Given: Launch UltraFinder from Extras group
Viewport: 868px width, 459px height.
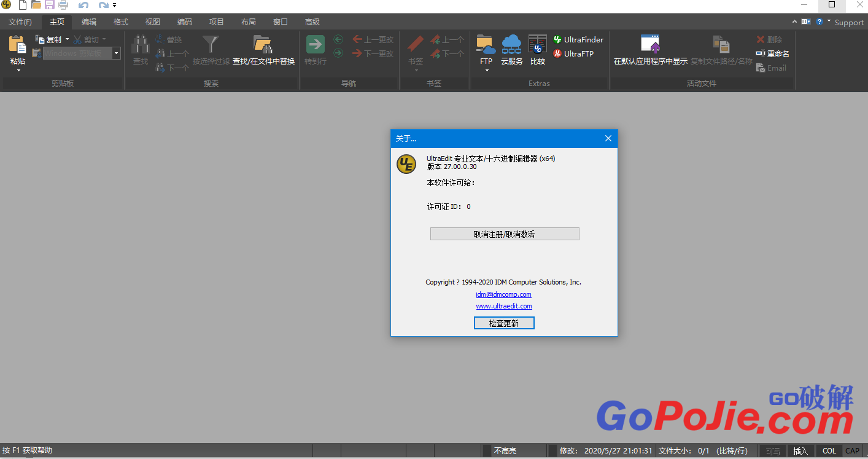Looking at the screenshot, I should point(578,39).
